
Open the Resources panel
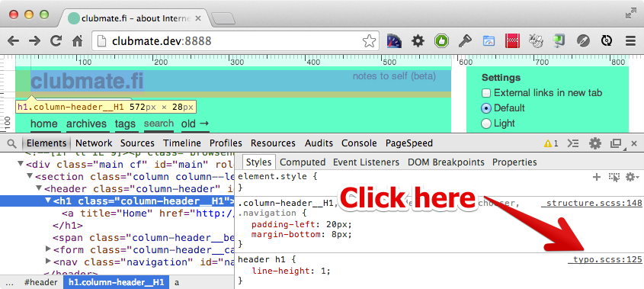[x=273, y=143]
